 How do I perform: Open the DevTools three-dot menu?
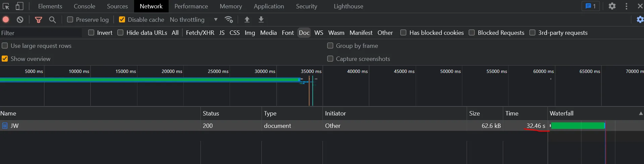pyautogui.click(x=627, y=6)
